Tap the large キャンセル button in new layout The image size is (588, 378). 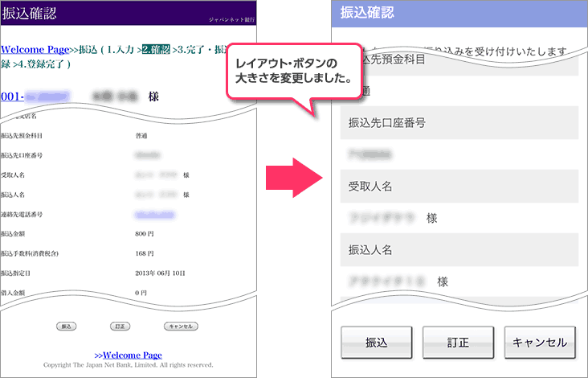540,342
